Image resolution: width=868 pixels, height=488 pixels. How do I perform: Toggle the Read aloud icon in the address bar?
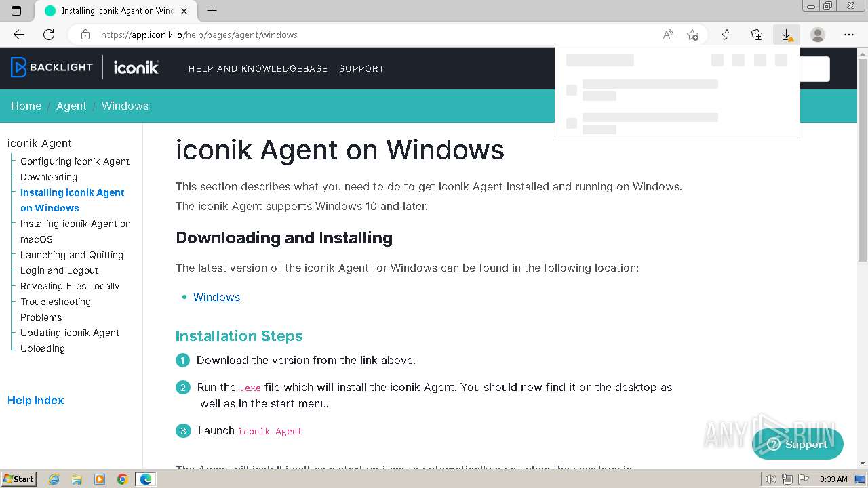pyautogui.click(x=668, y=35)
